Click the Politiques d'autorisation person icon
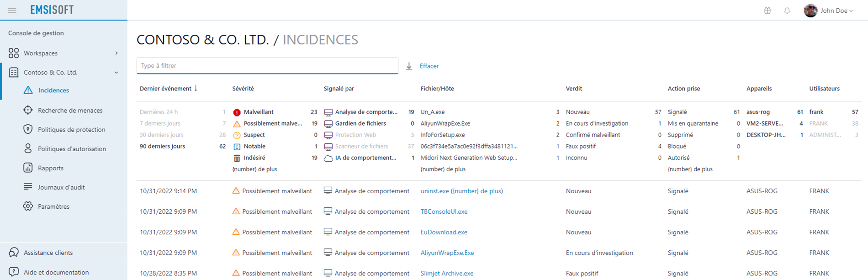 point(28,148)
